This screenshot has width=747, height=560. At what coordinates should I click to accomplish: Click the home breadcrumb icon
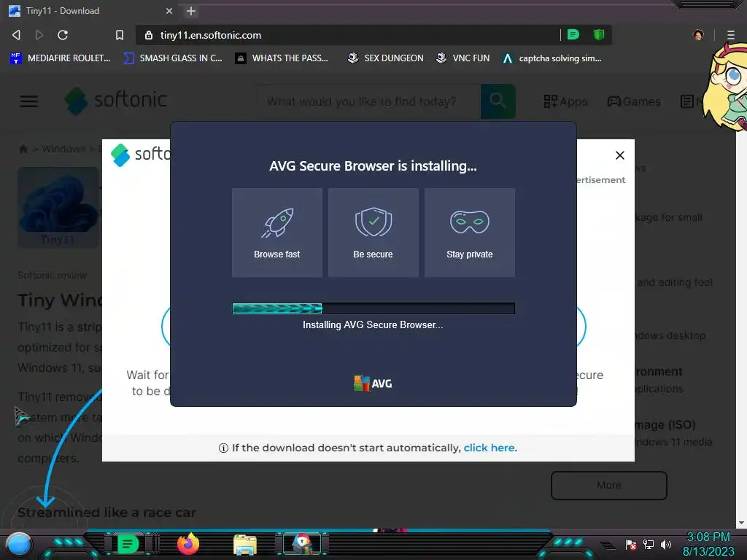(x=23, y=149)
